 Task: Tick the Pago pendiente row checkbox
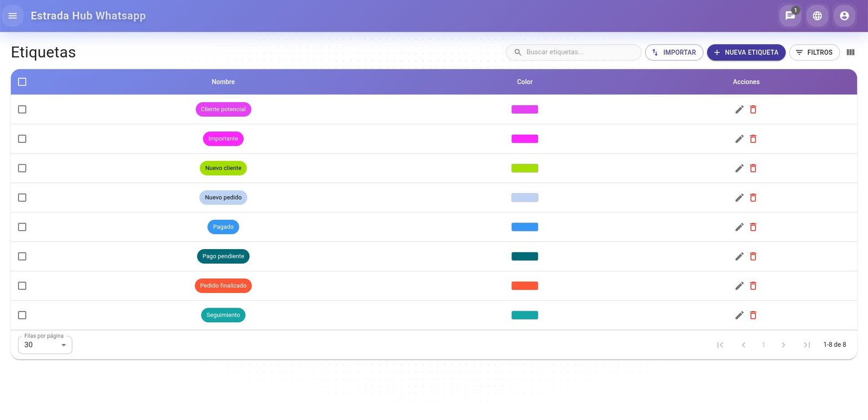pos(22,256)
